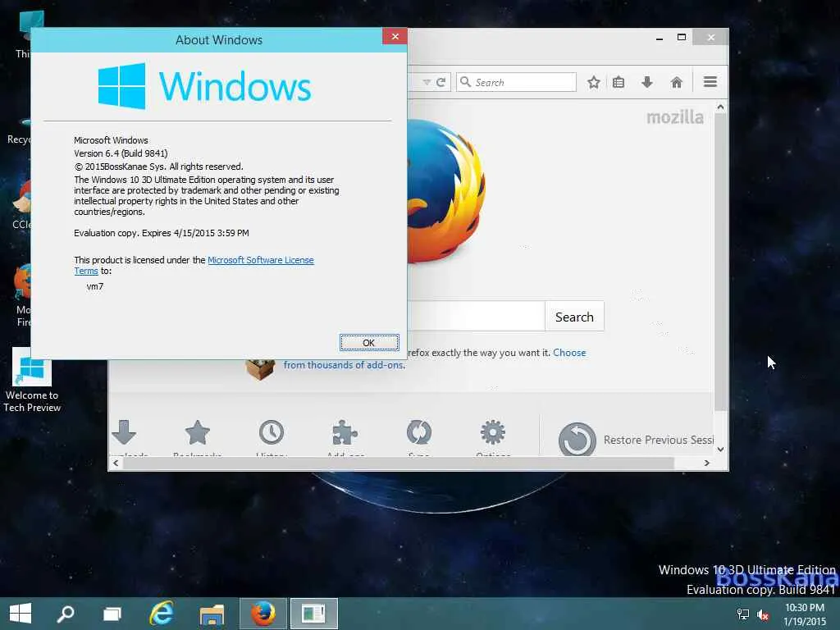Launch Internet Explorer from taskbar

point(162,614)
